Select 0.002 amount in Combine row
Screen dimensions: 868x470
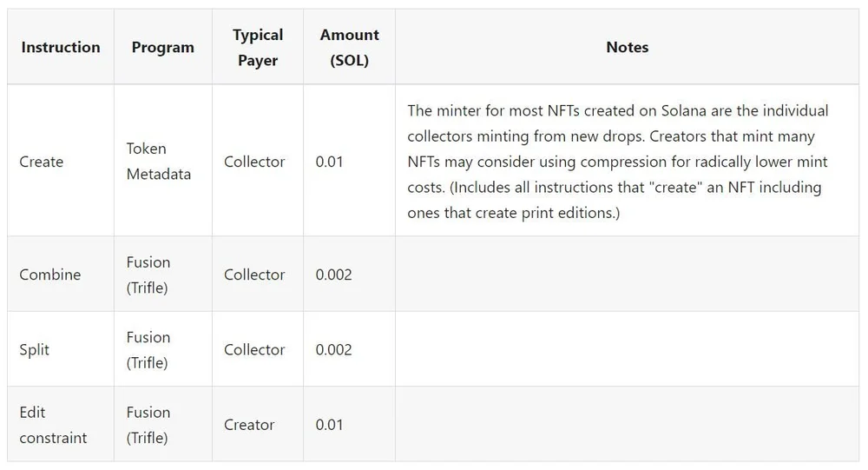tap(334, 275)
